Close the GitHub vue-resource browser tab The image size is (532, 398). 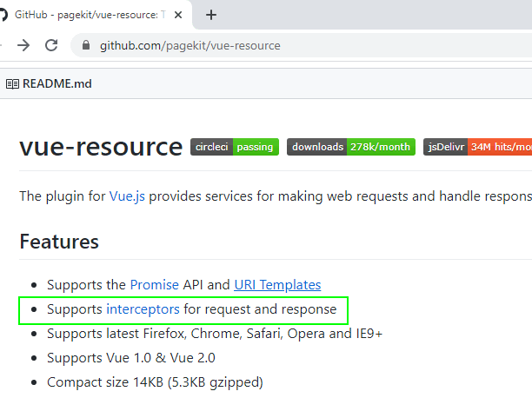178,15
